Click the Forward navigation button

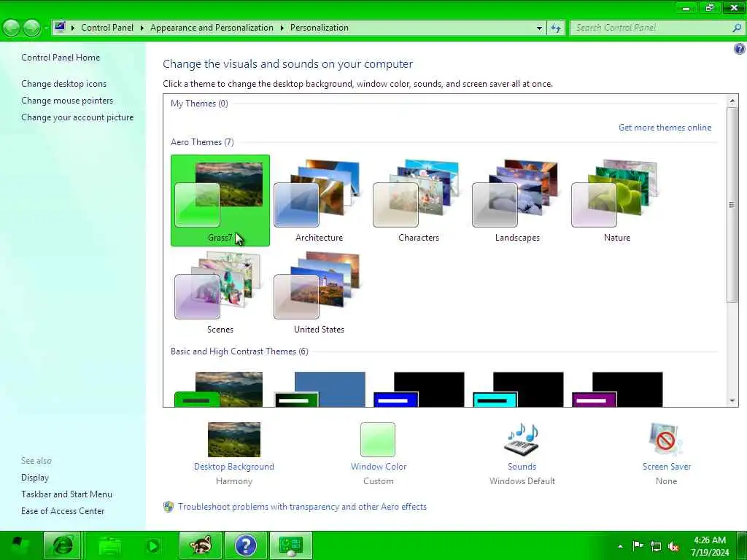[32, 28]
